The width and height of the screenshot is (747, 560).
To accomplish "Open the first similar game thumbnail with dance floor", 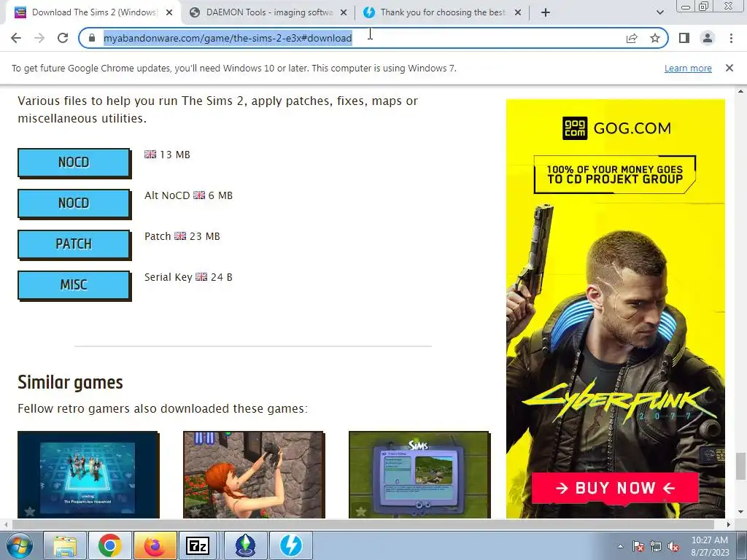I will pyautogui.click(x=88, y=474).
